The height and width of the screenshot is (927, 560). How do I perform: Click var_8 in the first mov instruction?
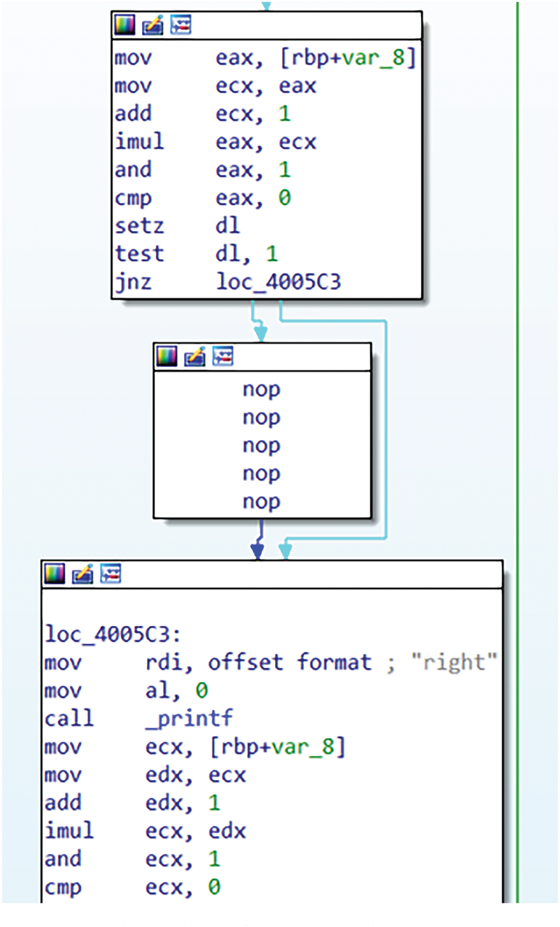click(x=374, y=58)
